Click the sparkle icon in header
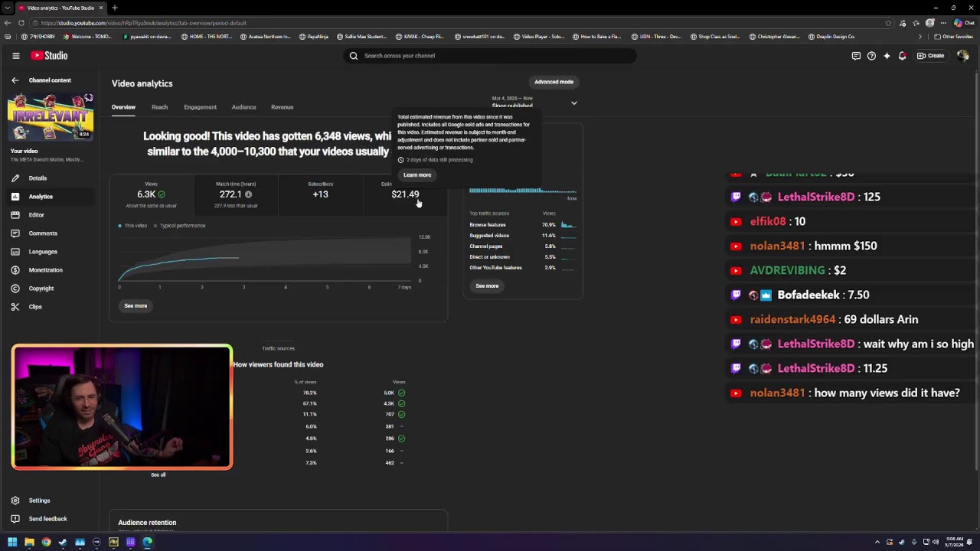This screenshot has height=551, width=980. 887,56
